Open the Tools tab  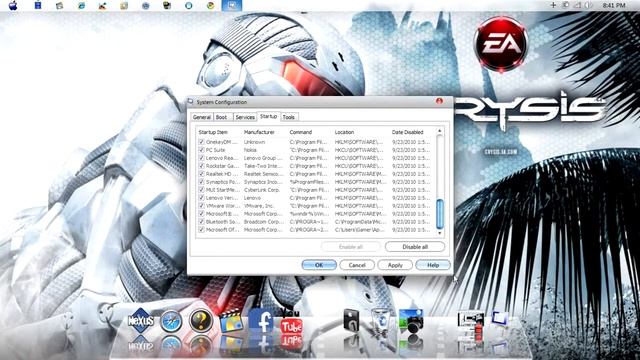[289, 117]
